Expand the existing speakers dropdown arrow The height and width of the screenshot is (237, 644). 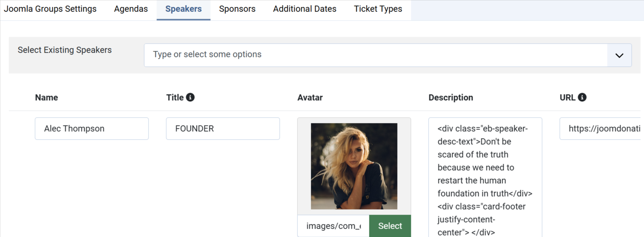(619, 55)
